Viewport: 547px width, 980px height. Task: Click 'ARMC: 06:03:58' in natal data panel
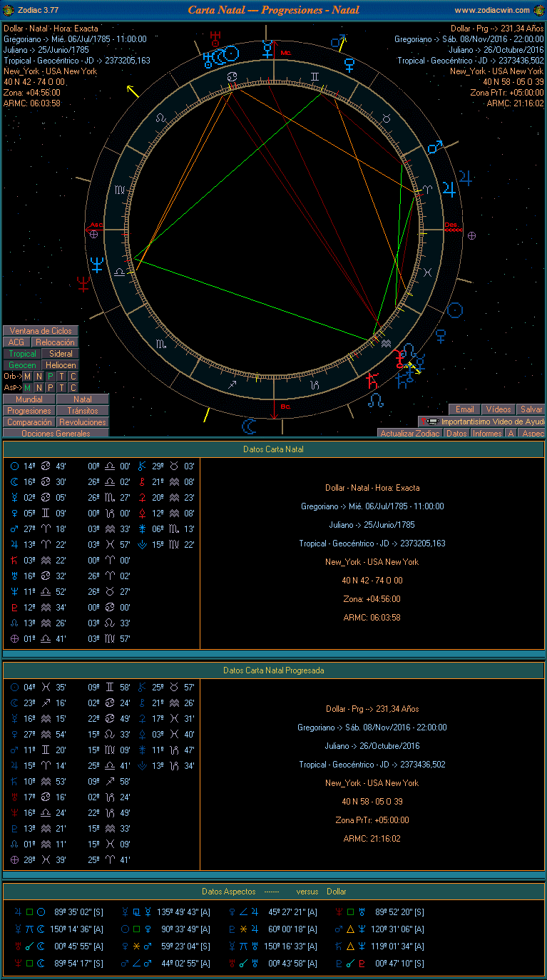[372, 618]
